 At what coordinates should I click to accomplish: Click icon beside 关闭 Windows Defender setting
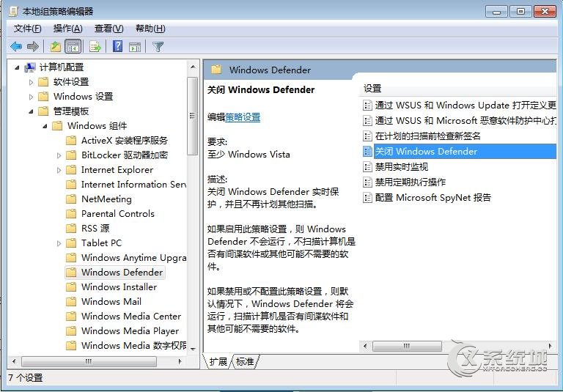367,152
